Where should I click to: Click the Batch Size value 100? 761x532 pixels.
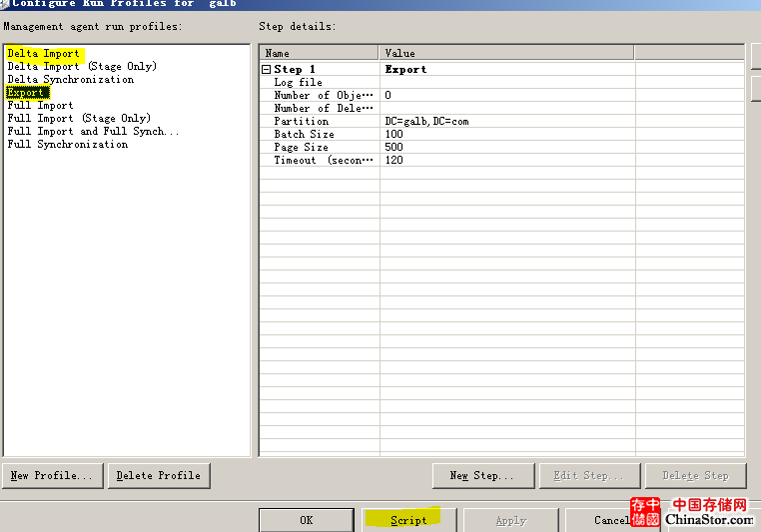point(393,135)
